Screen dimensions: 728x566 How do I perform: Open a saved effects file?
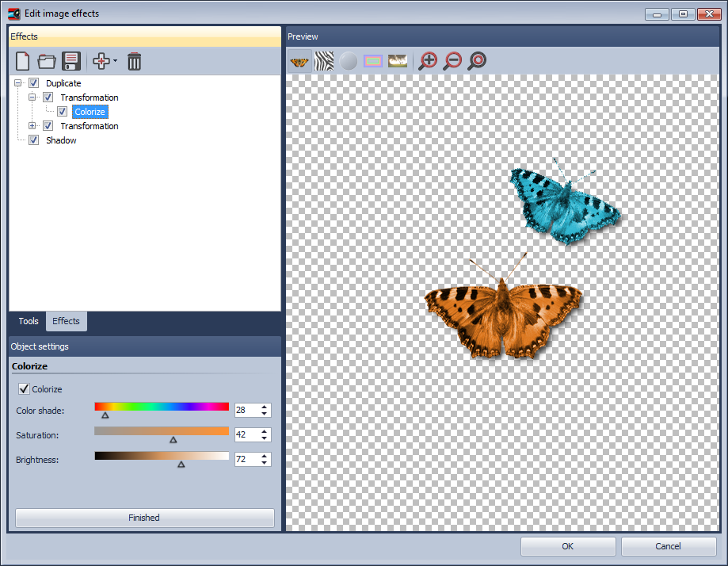coord(46,61)
